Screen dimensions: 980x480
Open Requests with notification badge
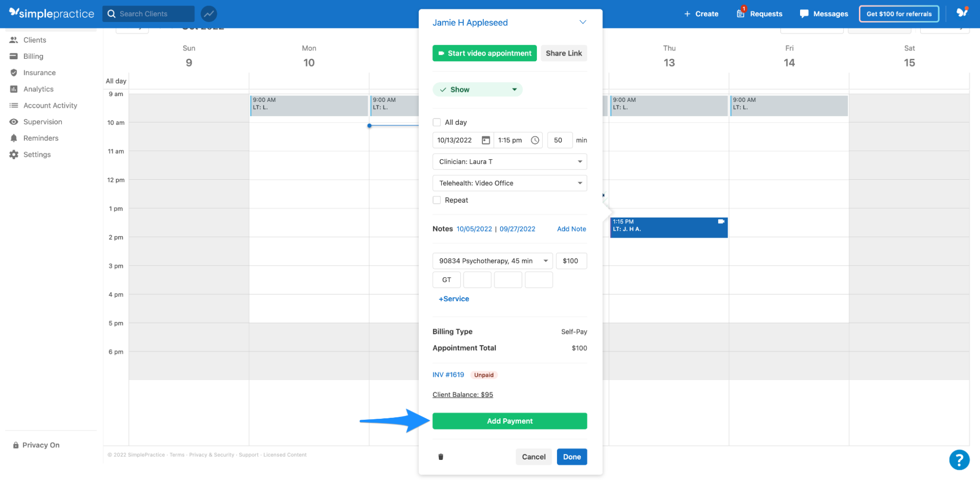click(x=759, y=13)
